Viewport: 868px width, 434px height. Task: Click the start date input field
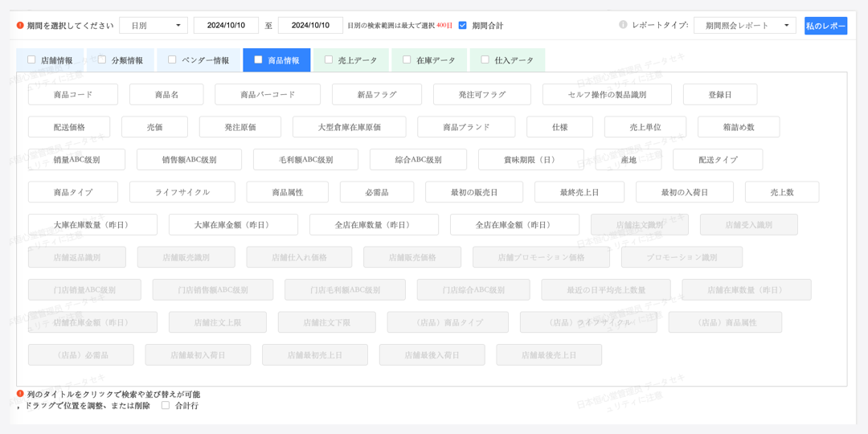point(226,26)
